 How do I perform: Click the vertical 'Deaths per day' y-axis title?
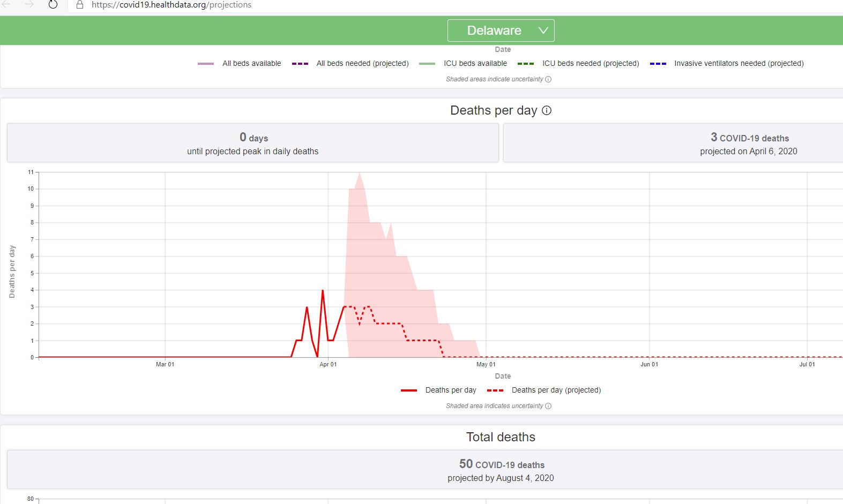pos(12,272)
